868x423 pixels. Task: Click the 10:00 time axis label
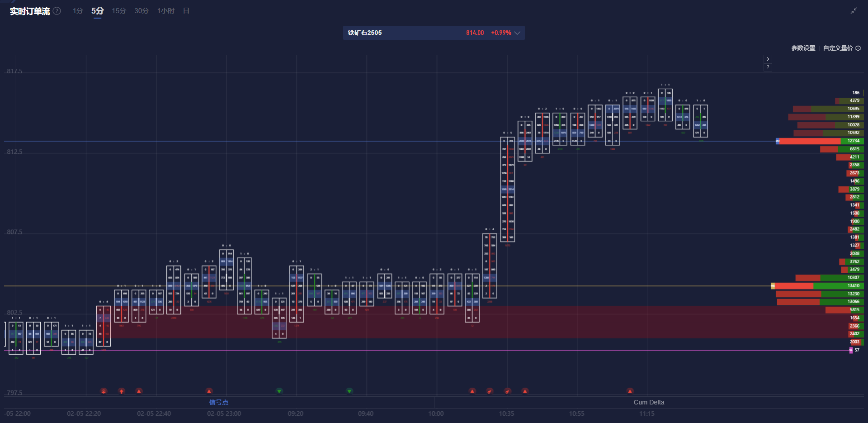pos(436,413)
